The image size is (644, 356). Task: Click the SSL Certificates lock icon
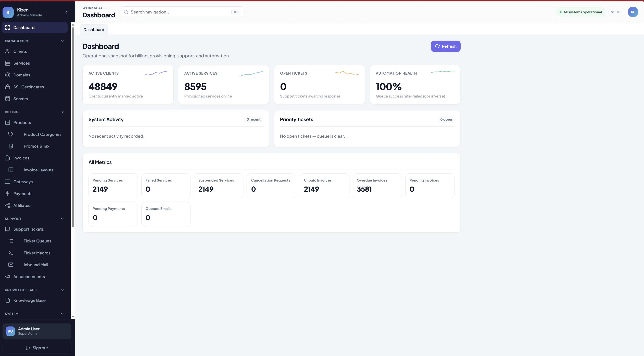[7, 87]
